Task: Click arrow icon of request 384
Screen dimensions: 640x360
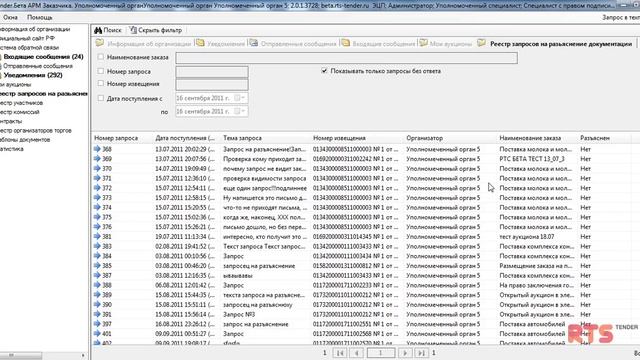Action: [x=97, y=256]
